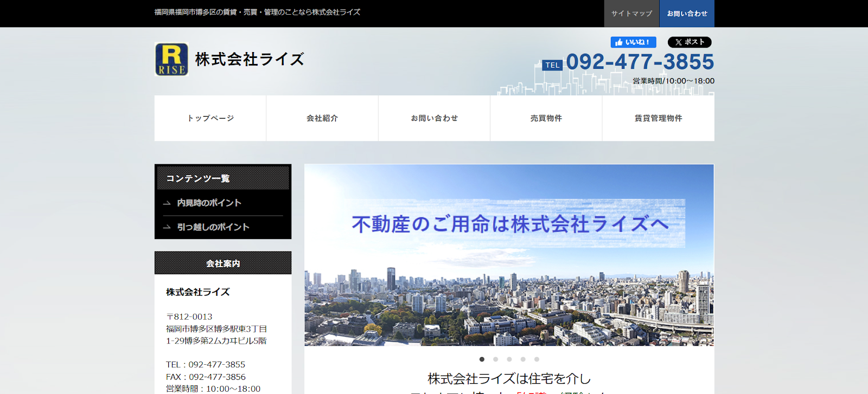Click the 営業時間/10:00～18:00 header text
The height and width of the screenshot is (394, 868).
coord(673,81)
